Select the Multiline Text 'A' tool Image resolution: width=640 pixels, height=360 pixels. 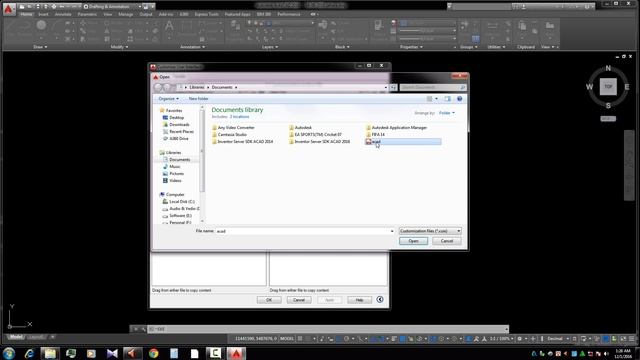tap(169, 26)
